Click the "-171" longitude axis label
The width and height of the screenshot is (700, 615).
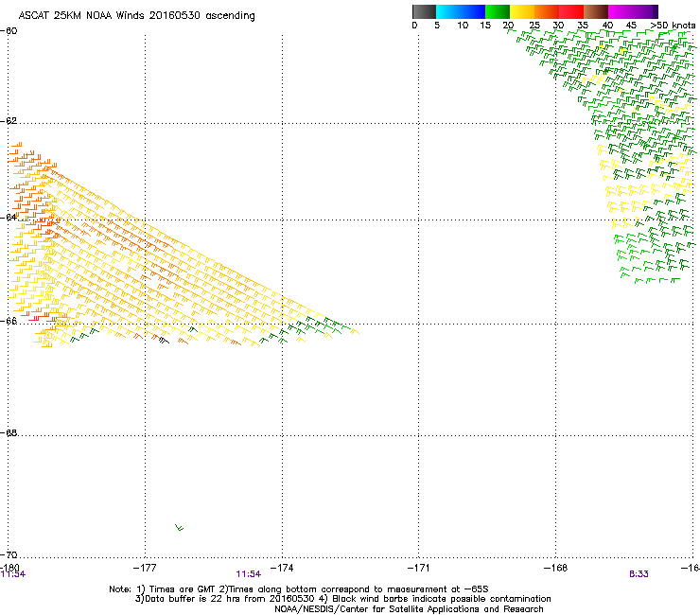[418, 568]
